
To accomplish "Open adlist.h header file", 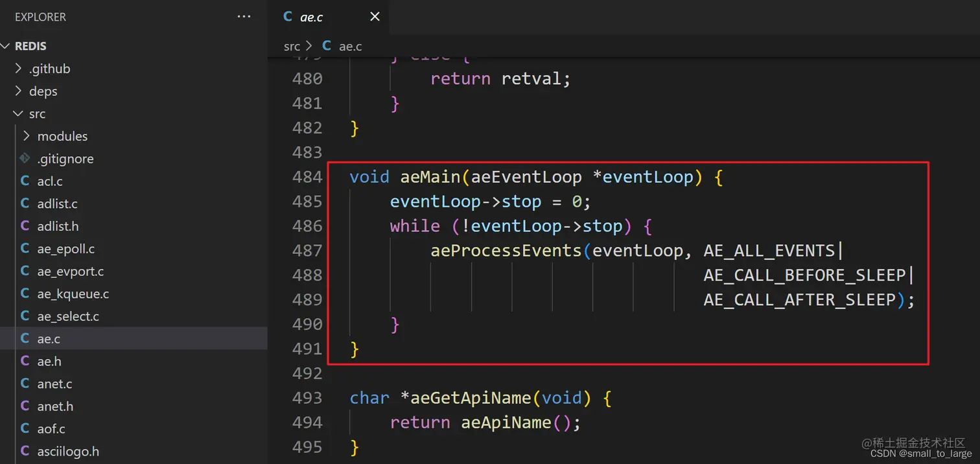I will (134, 226).
